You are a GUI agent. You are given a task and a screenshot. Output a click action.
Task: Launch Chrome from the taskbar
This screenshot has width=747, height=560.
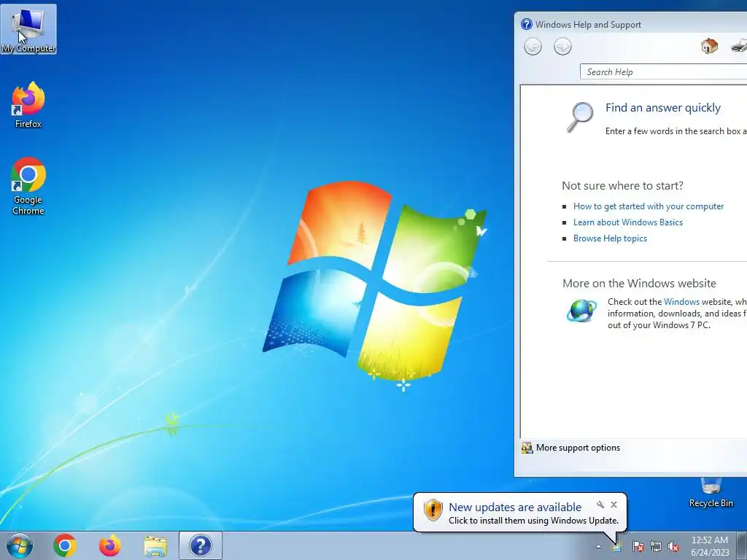click(65, 545)
